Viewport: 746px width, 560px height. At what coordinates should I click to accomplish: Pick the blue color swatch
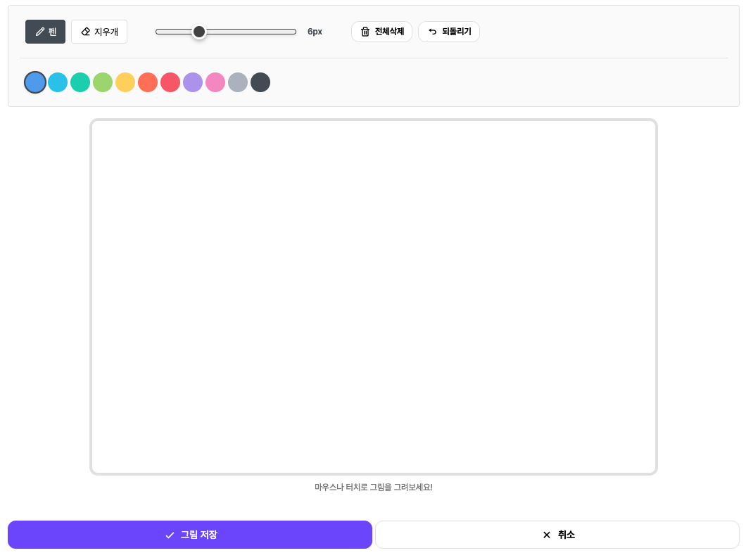(x=35, y=82)
